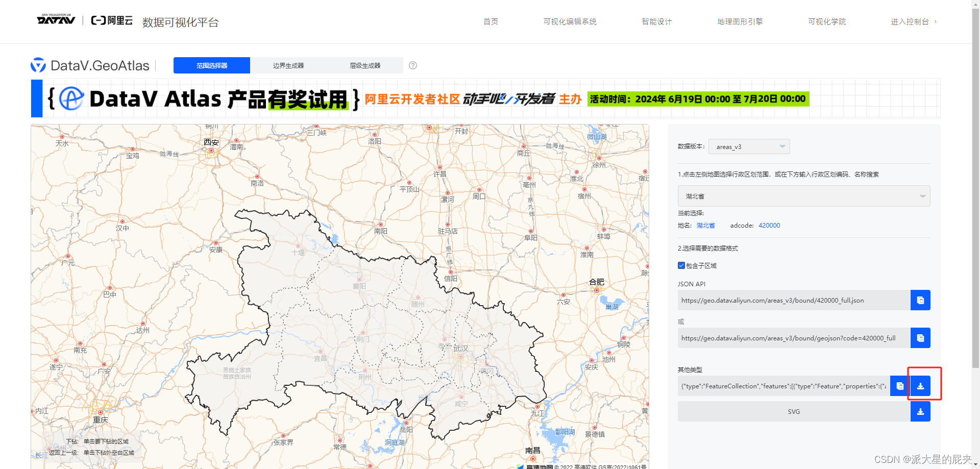Click 随州 on the map
The height and width of the screenshot is (469, 980).
[418, 304]
